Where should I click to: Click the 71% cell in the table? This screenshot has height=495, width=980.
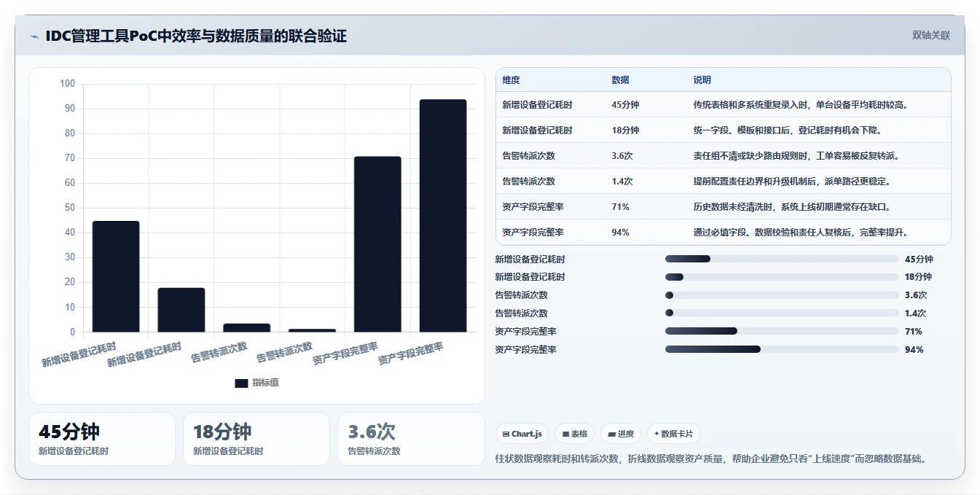(x=621, y=207)
